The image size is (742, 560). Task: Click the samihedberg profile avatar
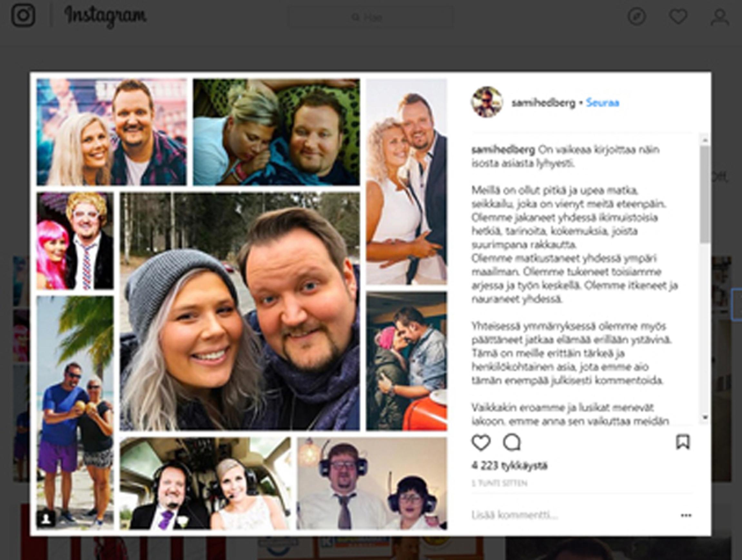487,102
